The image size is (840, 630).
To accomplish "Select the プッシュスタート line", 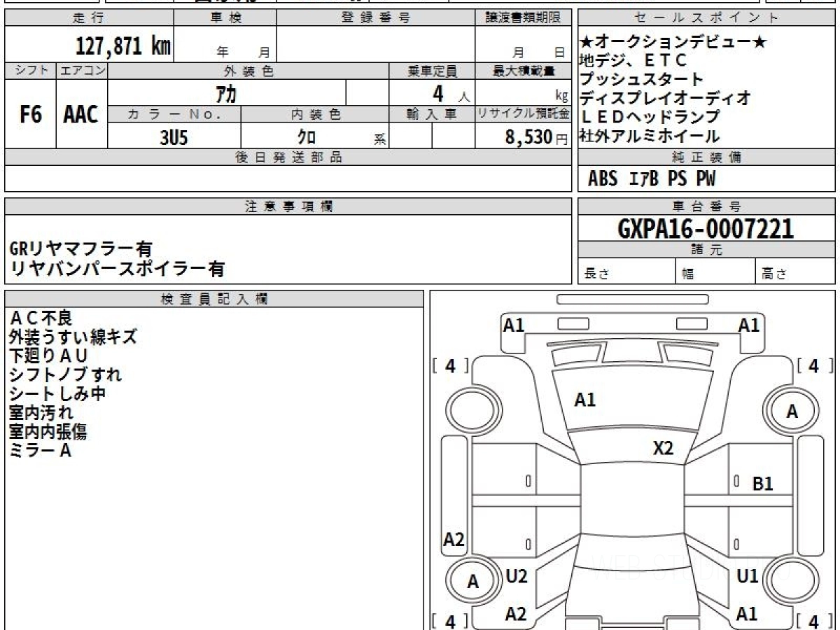I will 641,80.
